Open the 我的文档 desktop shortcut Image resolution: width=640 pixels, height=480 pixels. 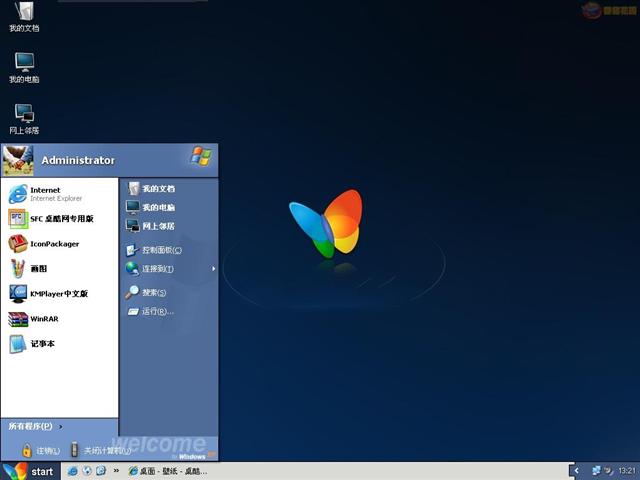click(24, 17)
